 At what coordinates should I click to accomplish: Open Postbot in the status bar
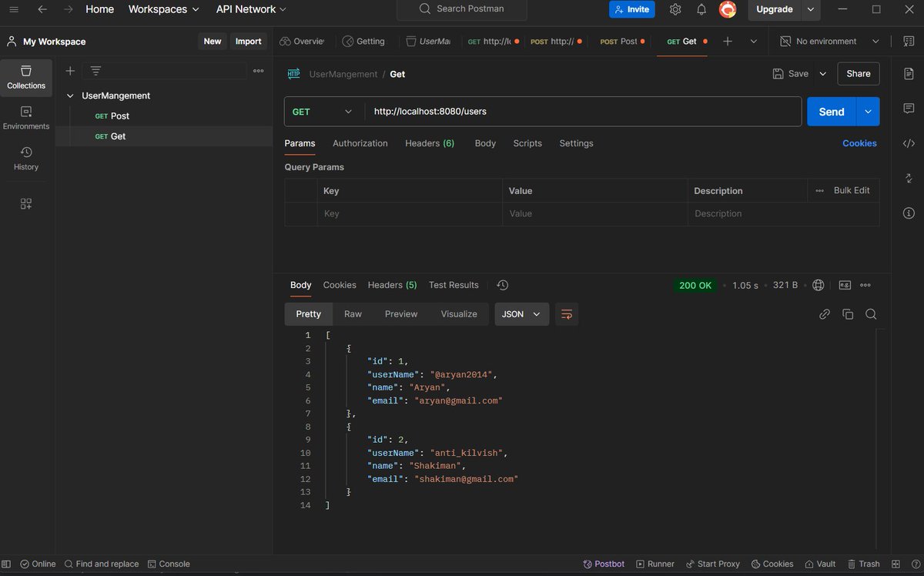[604, 564]
